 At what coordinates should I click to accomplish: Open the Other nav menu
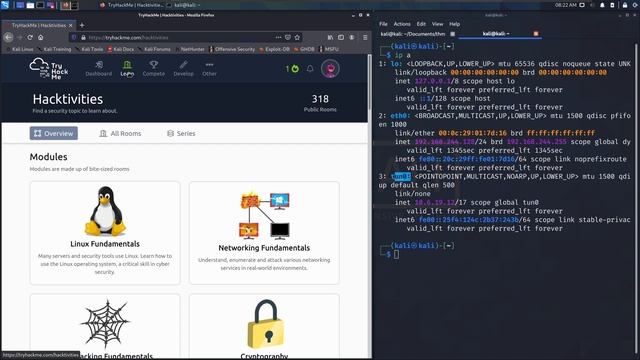(209, 69)
